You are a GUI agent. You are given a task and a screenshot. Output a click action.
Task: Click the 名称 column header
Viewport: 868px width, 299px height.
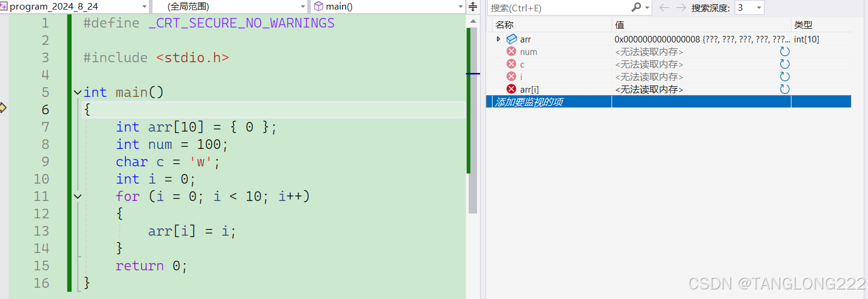click(552, 25)
